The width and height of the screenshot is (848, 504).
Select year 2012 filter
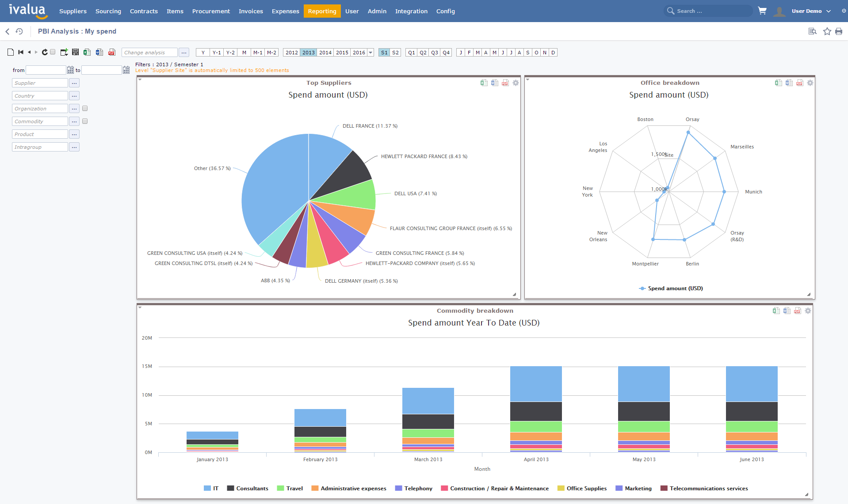pos(292,53)
